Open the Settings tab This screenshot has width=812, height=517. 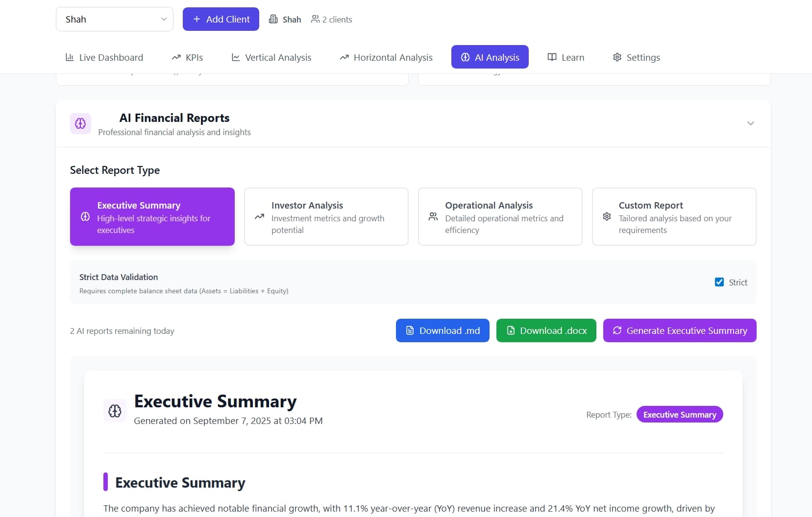[x=636, y=57]
